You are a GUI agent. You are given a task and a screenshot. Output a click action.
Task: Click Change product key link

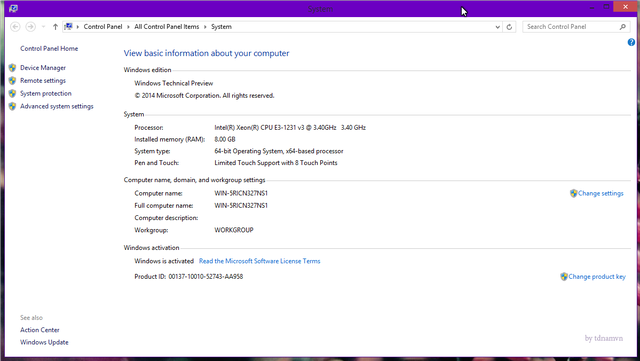coord(597,276)
